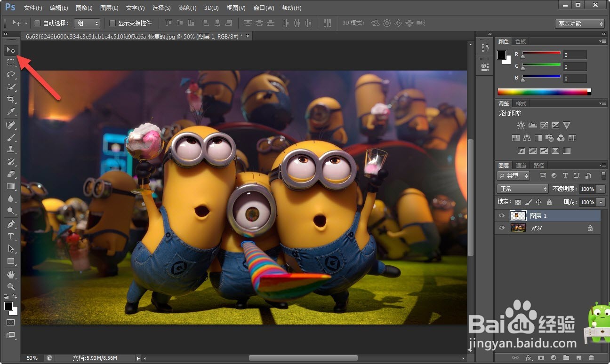The height and width of the screenshot is (364, 610).
Task: Open the 组 auto-select dropdown
Action: coord(87,23)
